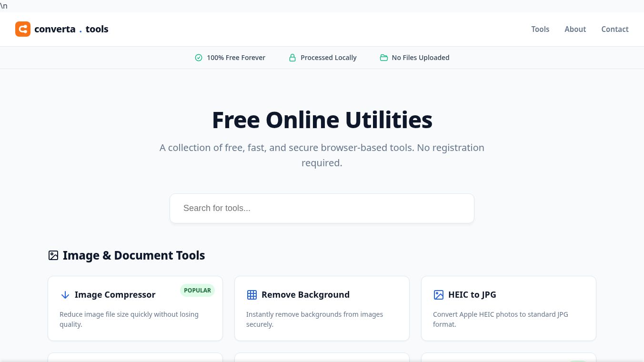
Task: Click the green checkmark icon beside 100% Free Forever
Action: point(199,58)
